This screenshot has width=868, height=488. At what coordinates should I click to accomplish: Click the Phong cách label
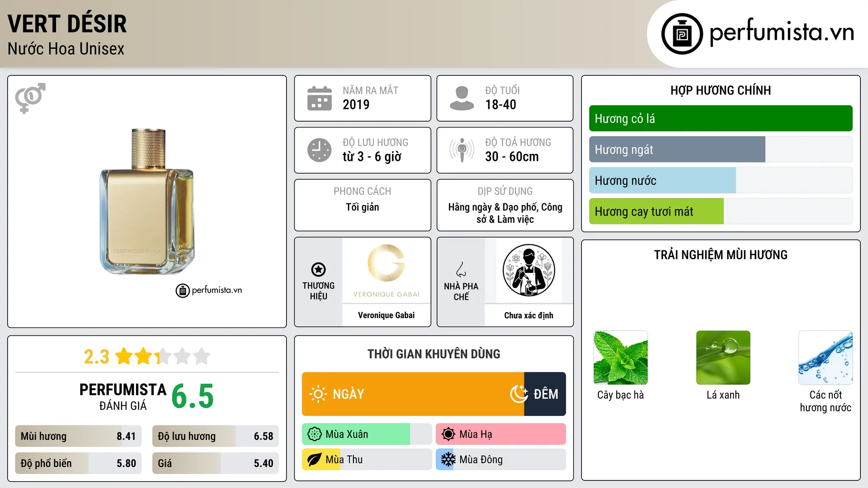coord(362,191)
